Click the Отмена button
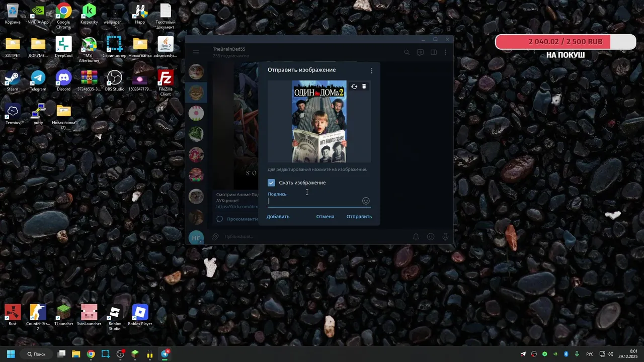The width and height of the screenshot is (644, 362). tap(325, 217)
